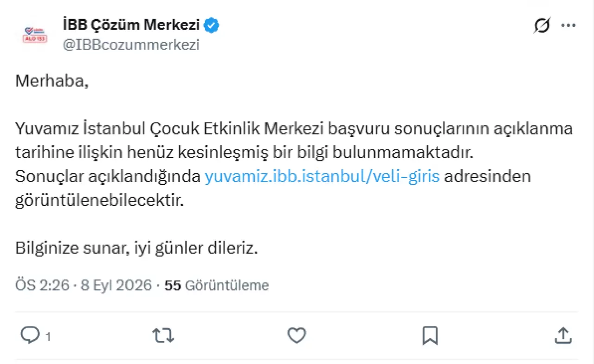Click the ÖS 2:26 · 8 Eyl 2026 timestamp
This screenshot has width=594, height=364.
[84, 285]
